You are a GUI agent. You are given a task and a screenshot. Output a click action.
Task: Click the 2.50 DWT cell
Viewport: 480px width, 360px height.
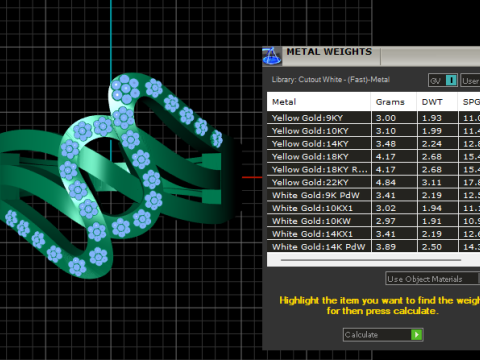tap(437, 247)
